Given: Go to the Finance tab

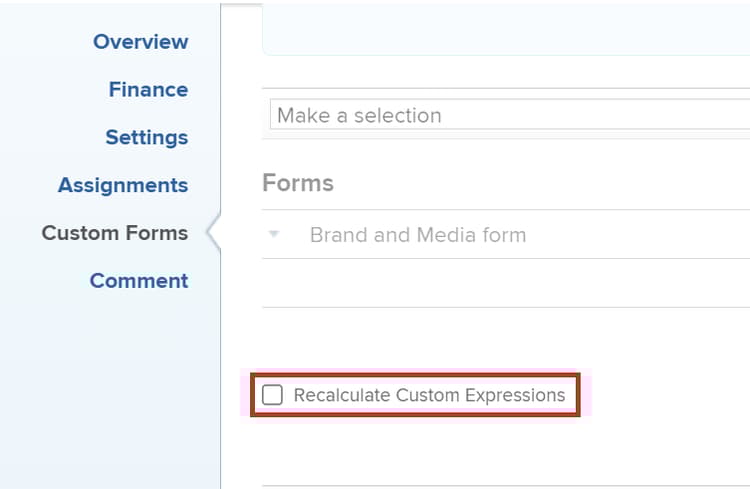Looking at the screenshot, I should pyautogui.click(x=148, y=90).
